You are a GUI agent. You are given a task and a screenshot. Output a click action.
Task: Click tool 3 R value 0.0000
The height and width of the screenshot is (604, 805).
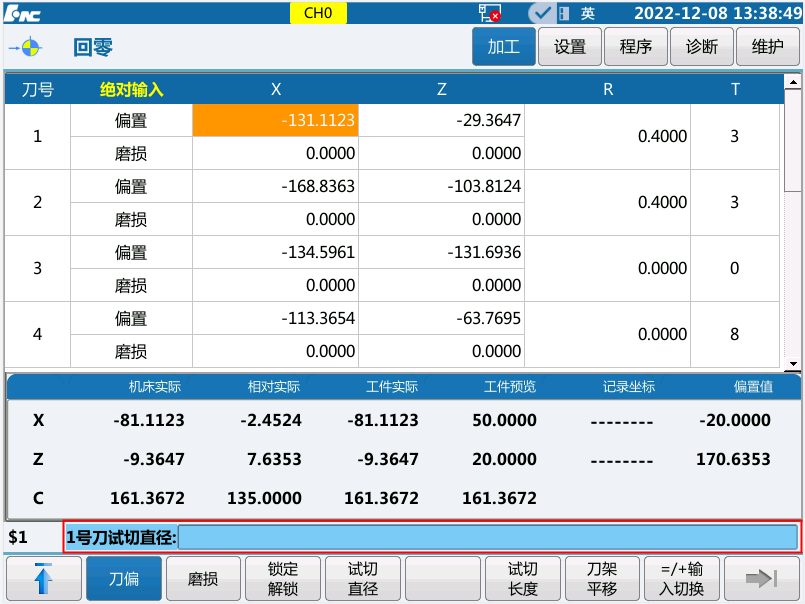tap(608, 269)
